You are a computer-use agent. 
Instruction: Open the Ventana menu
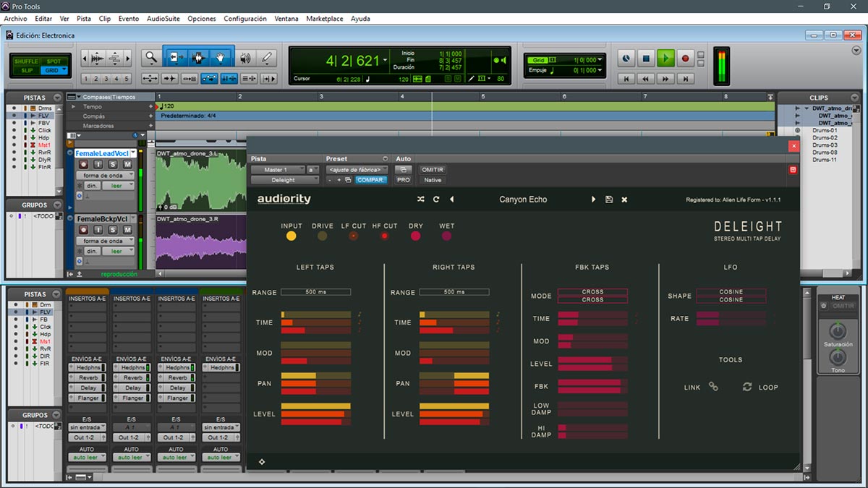point(286,19)
